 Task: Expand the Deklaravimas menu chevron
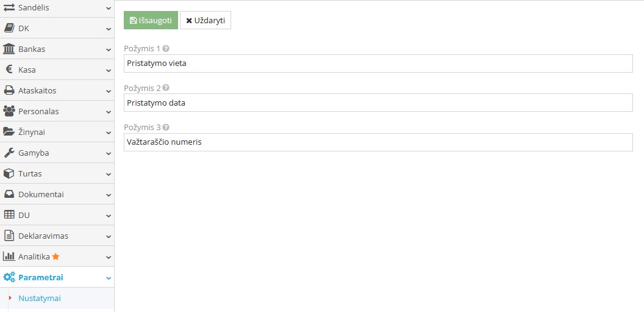pos(108,236)
